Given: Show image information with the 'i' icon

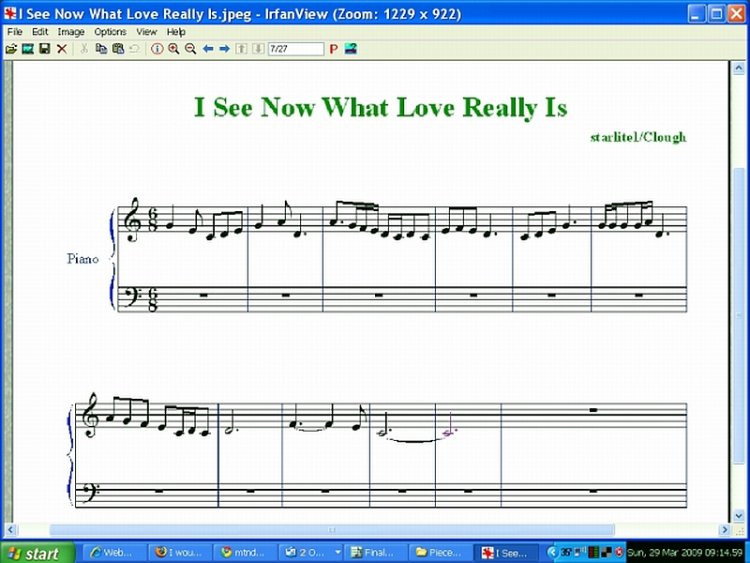Looking at the screenshot, I should 157,48.
